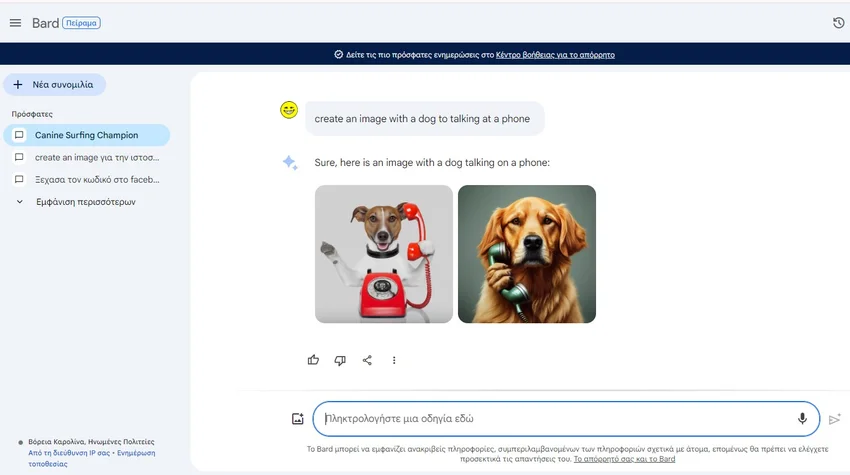This screenshot has width=850, height=475.
Task: Open the 'create an image για την ιστοσ...' chat
Action: (96, 158)
